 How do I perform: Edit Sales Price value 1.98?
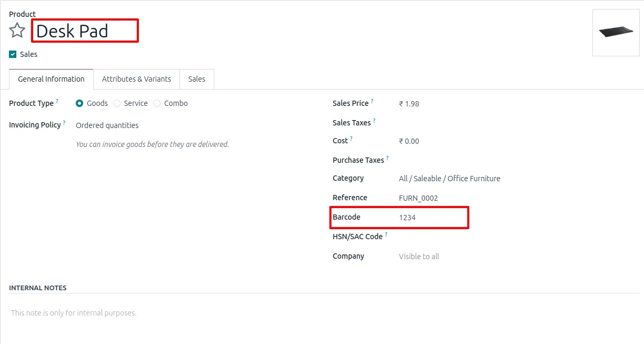point(409,104)
